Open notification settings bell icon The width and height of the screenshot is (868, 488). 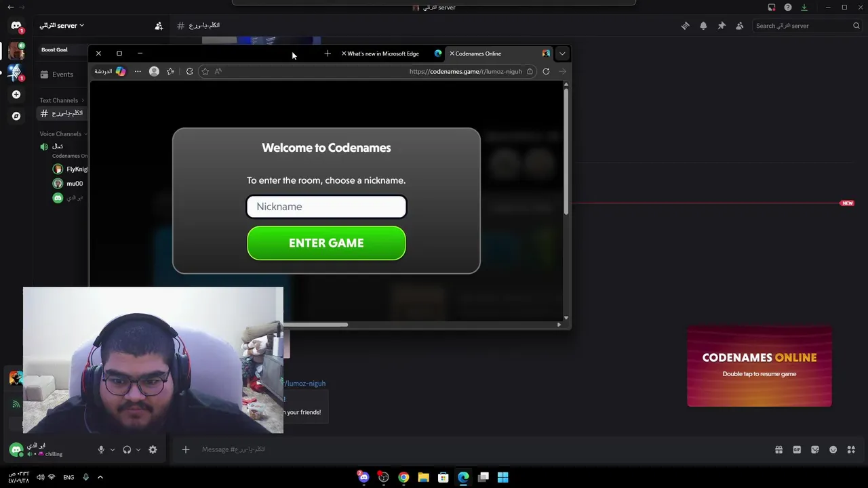703,26
